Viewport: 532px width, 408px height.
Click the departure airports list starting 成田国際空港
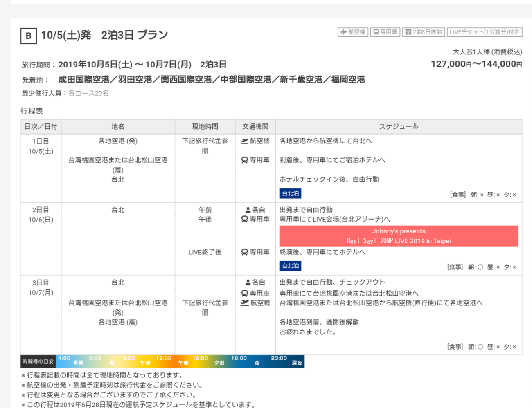[x=212, y=80]
